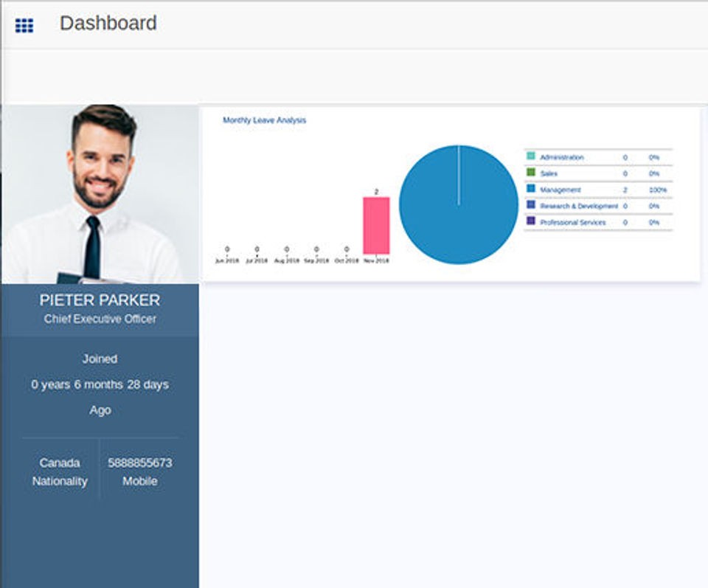
Task: Click the Professional Services legend swatch
Action: point(531,221)
